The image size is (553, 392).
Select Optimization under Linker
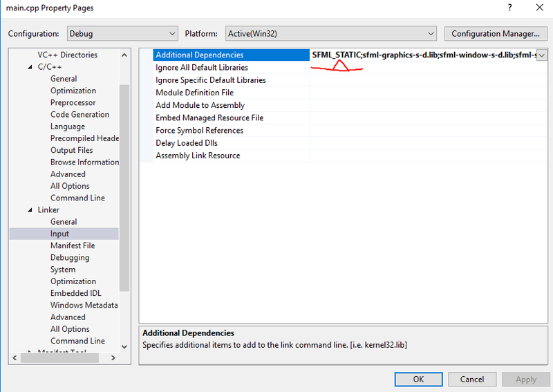tap(73, 281)
